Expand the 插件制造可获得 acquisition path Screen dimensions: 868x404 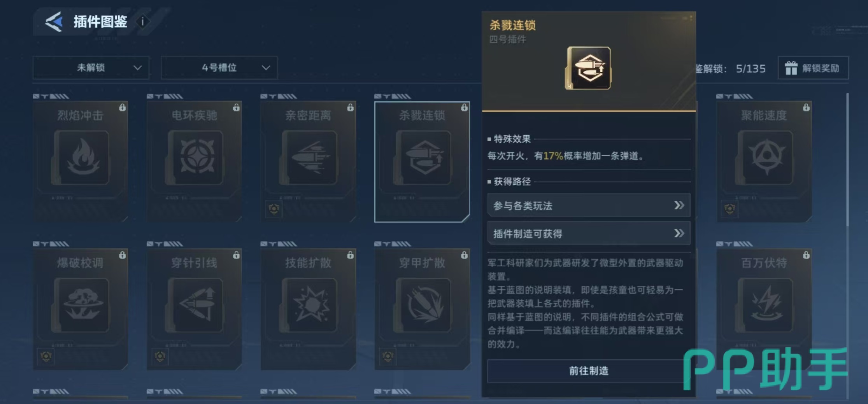pos(589,233)
